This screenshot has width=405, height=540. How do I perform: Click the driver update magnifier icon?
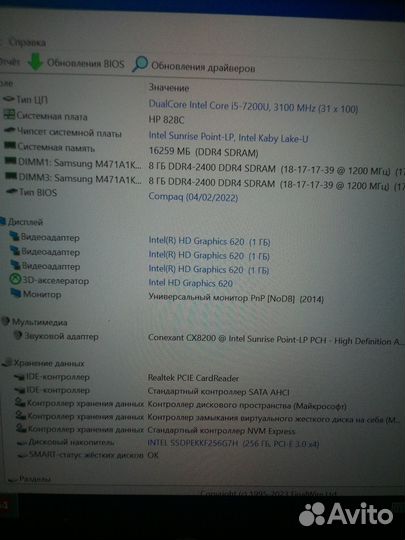(140, 64)
